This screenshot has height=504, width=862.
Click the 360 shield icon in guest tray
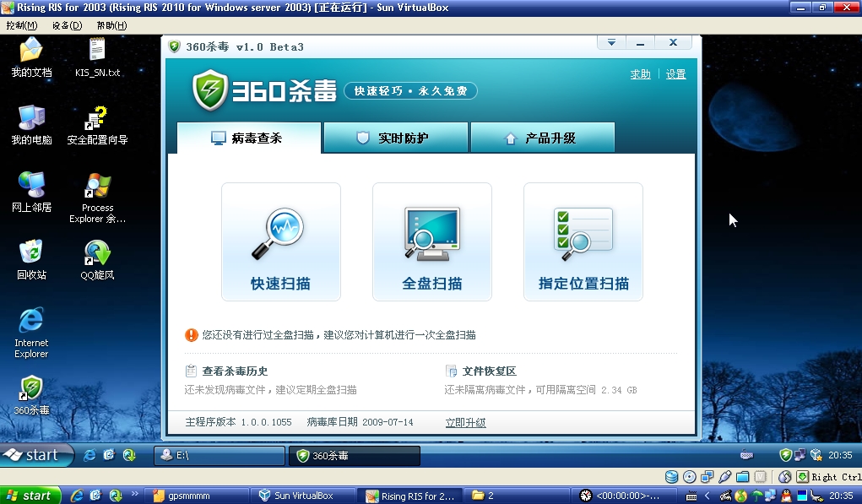pos(785,455)
